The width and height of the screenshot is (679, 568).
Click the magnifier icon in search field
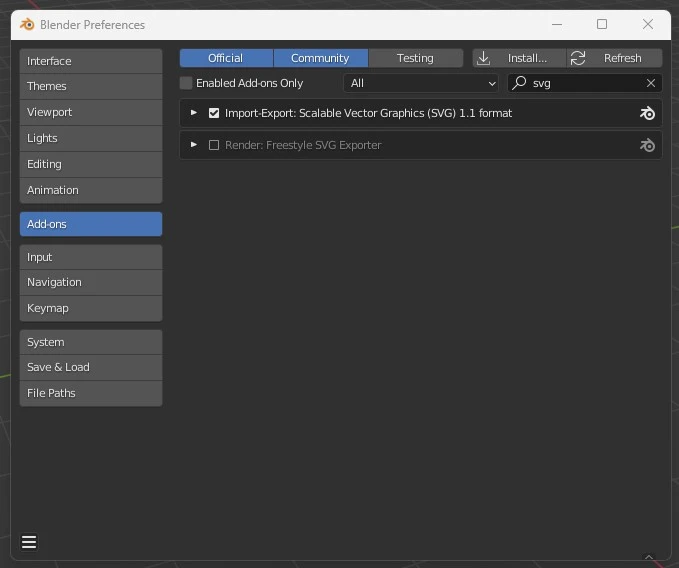(x=519, y=83)
